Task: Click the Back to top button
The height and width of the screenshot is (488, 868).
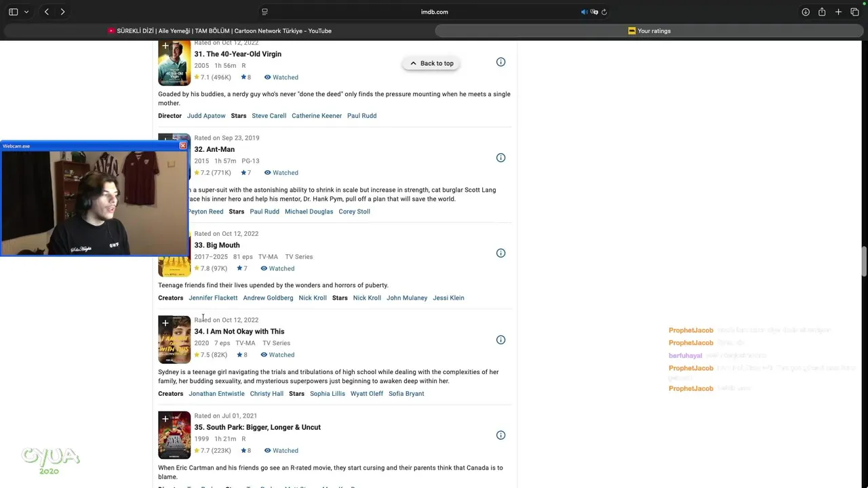Action: (431, 63)
